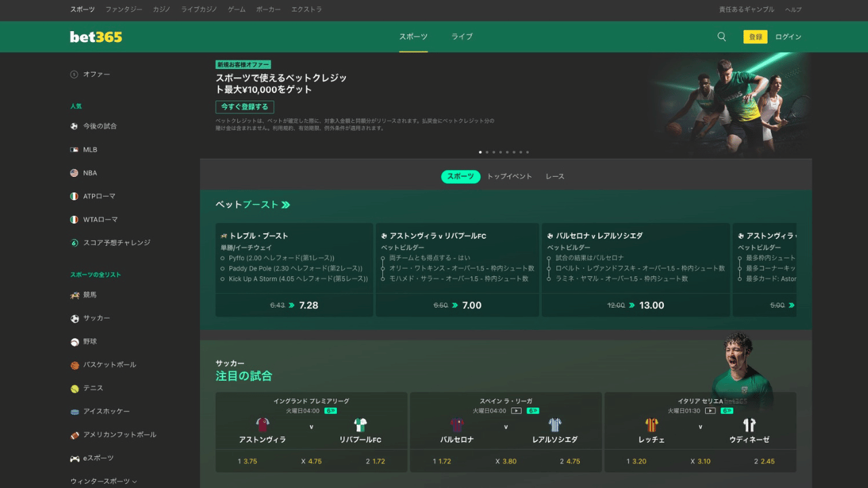Click the soccer ball icon beside 今後の試合
This screenshot has width=868, height=488.
point(75,126)
